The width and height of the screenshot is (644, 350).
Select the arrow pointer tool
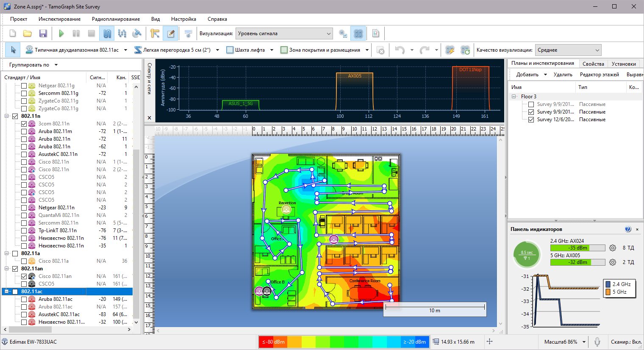tap(13, 50)
